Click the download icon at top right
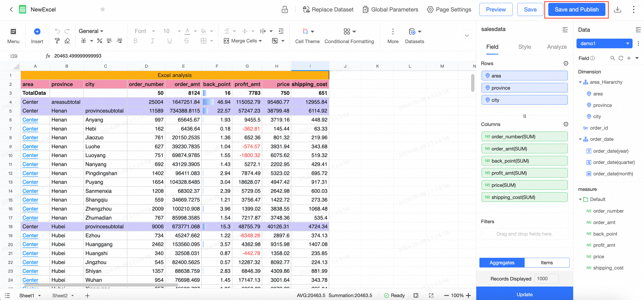This screenshot has width=644, height=300. (617, 9)
